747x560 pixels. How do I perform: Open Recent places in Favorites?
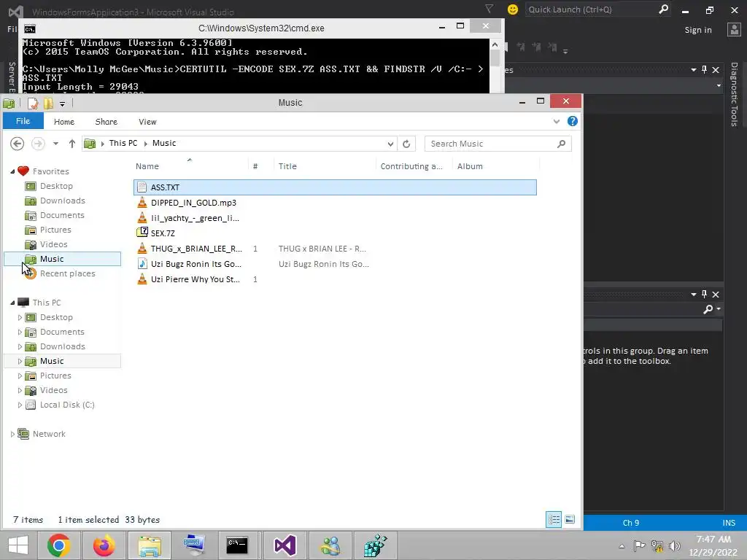pyautogui.click(x=67, y=274)
